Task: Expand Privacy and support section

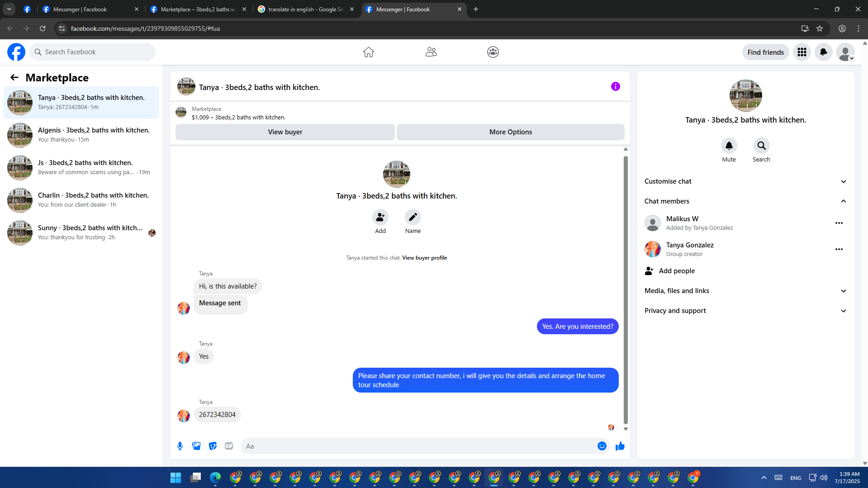Action: (746, 311)
